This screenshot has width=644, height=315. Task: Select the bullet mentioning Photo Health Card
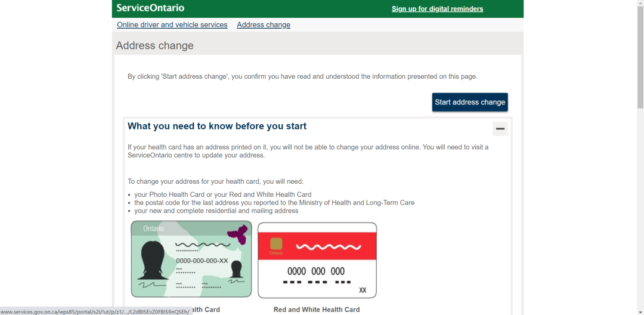pyautogui.click(x=222, y=194)
